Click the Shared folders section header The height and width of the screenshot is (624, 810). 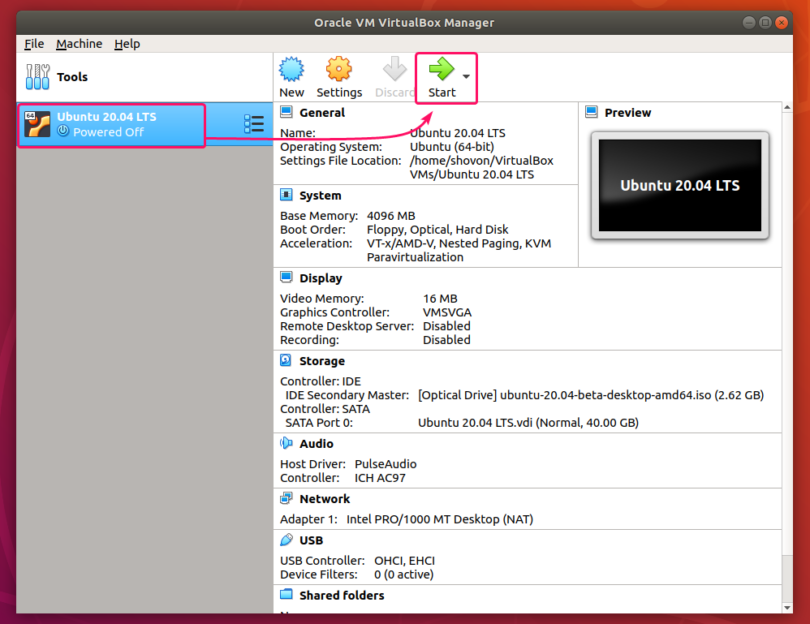click(x=341, y=595)
